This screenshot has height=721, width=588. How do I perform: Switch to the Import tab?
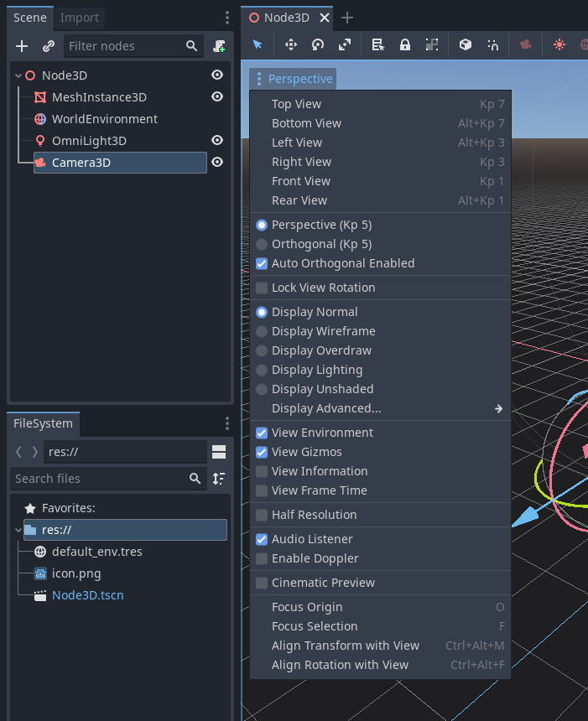tap(79, 18)
